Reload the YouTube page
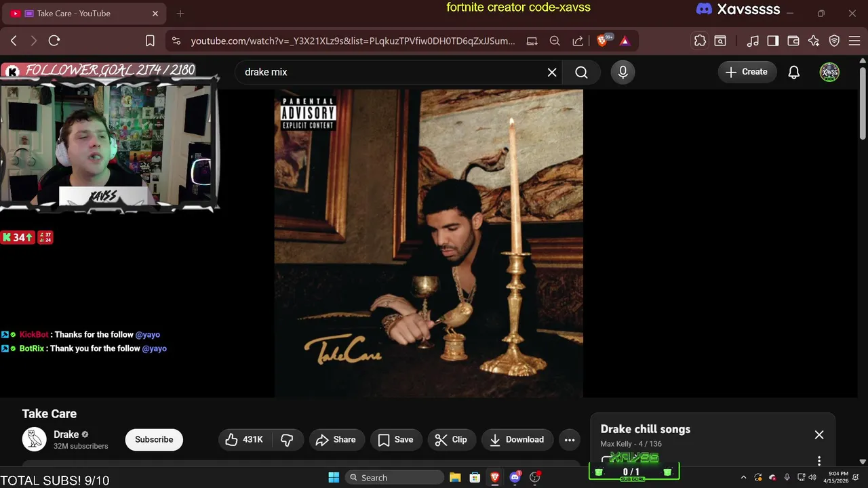The image size is (868, 488). pos(54,41)
